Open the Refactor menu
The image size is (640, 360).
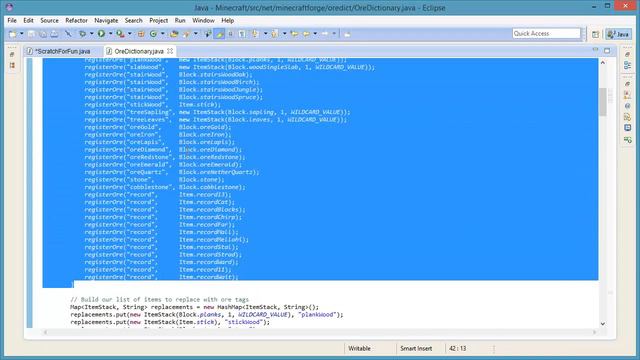pos(76,20)
